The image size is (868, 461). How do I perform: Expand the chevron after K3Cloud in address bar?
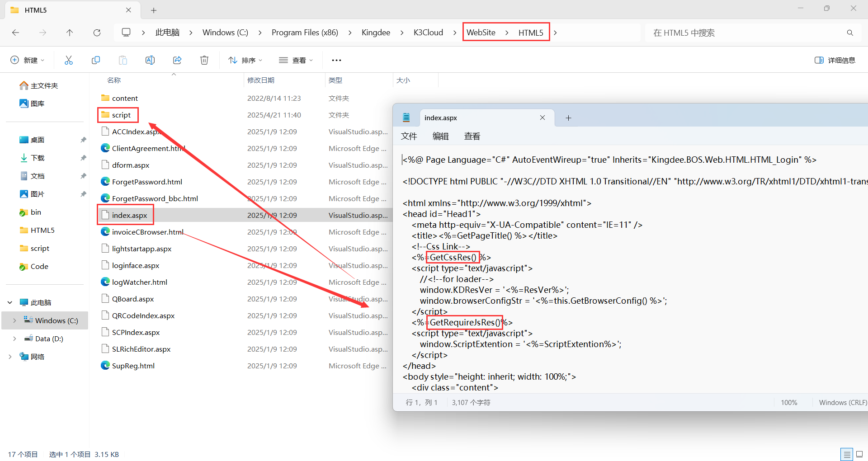(455, 33)
